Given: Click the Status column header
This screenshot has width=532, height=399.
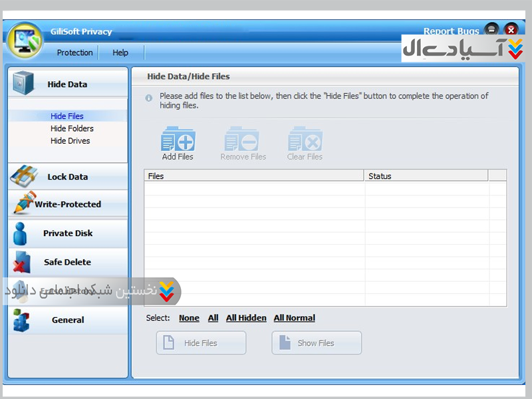Looking at the screenshot, I should 380,176.
